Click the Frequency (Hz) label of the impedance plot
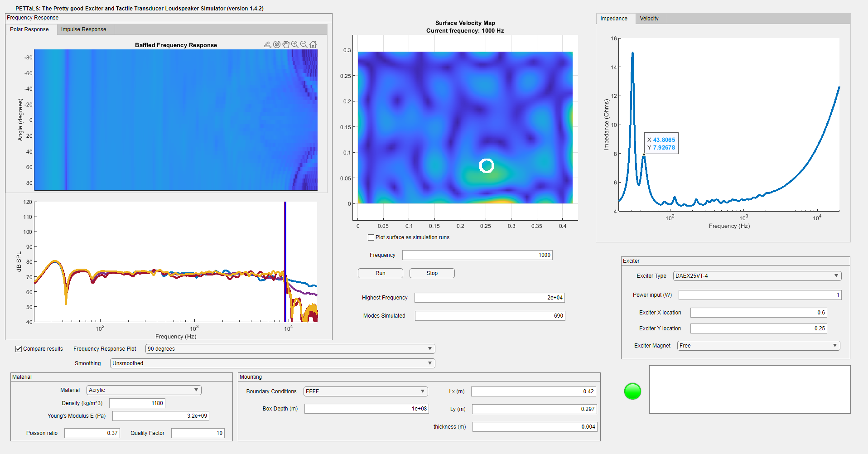This screenshot has width=868, height=454. (x=729, y=226)
